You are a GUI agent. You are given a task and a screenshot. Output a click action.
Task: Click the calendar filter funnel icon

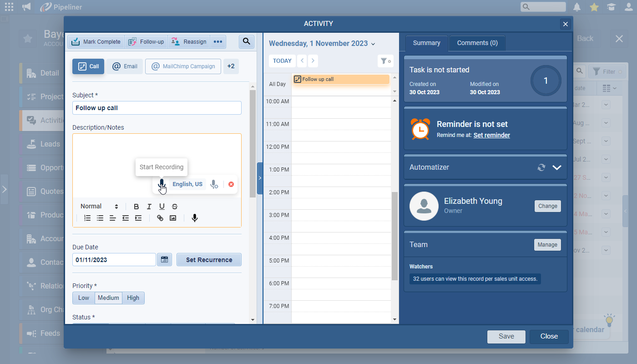click(385, 61)
